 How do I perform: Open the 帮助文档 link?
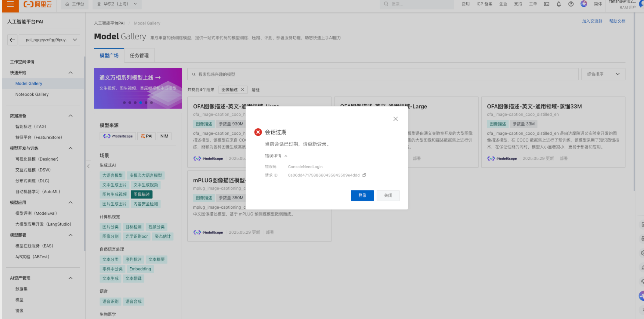click(617, 21)
